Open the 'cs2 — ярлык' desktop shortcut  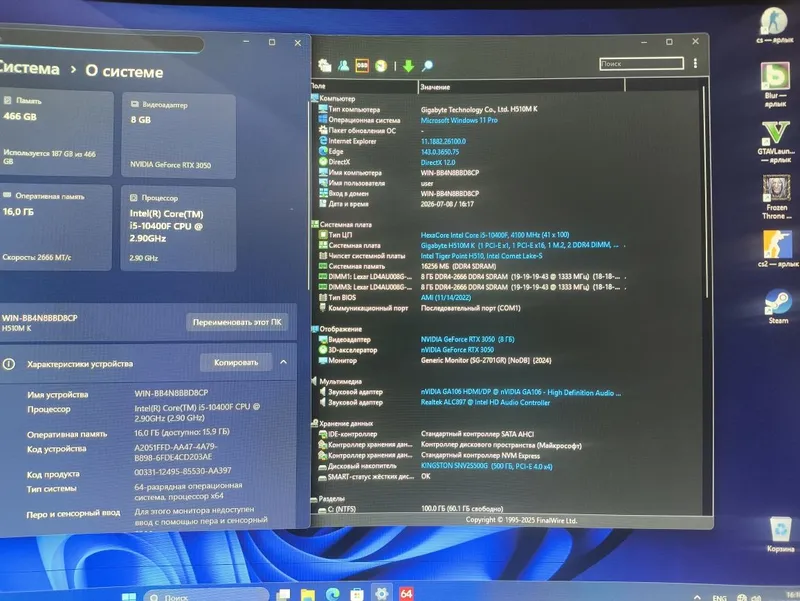coord(778,249)
